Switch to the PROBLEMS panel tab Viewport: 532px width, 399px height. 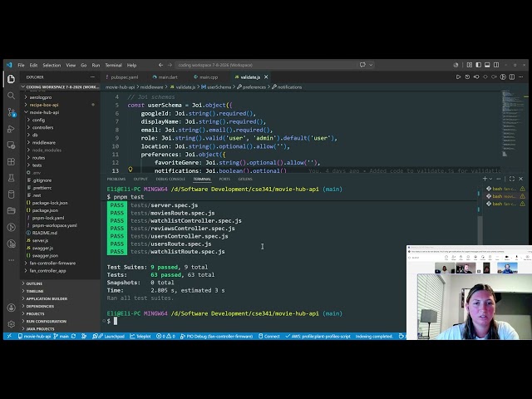pos(116,179)
